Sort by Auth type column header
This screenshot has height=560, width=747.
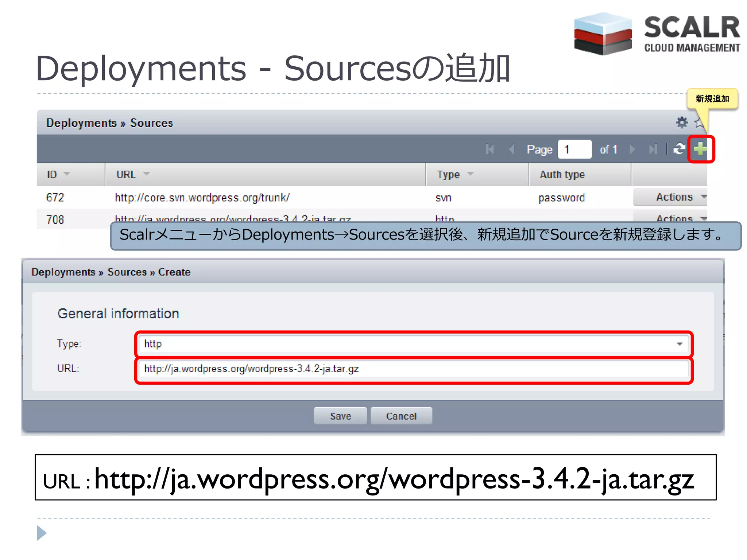[580, 175]
